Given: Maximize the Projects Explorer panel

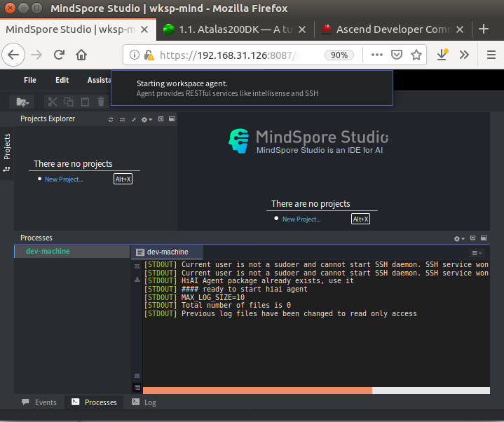Looking at the screenshot, I should [x=172, y=119].
